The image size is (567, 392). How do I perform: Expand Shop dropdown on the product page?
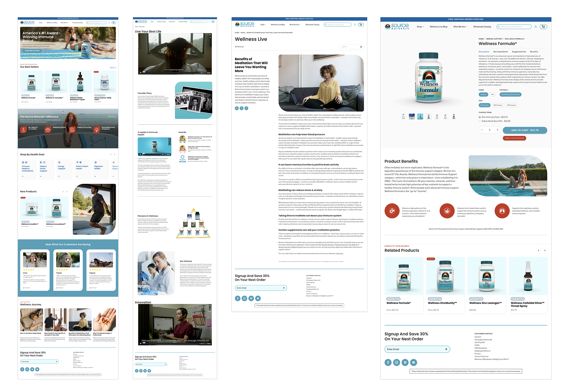[x=420, y=27]
